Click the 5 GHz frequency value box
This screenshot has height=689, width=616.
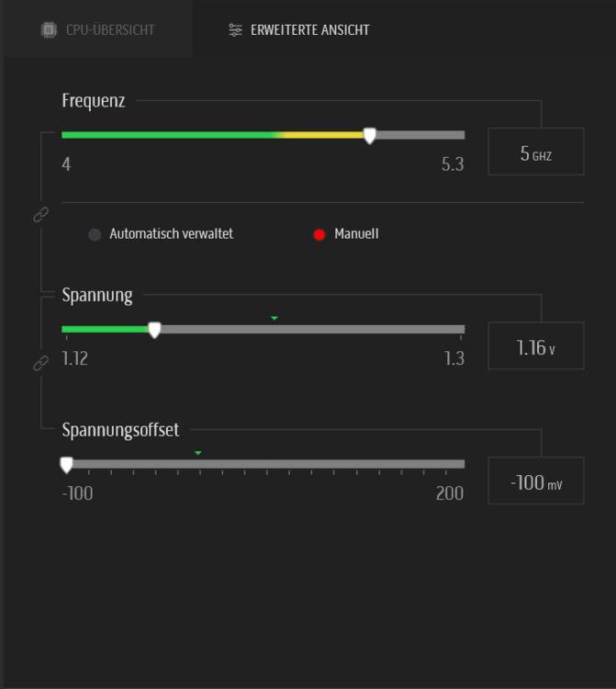tap(536, 152)
